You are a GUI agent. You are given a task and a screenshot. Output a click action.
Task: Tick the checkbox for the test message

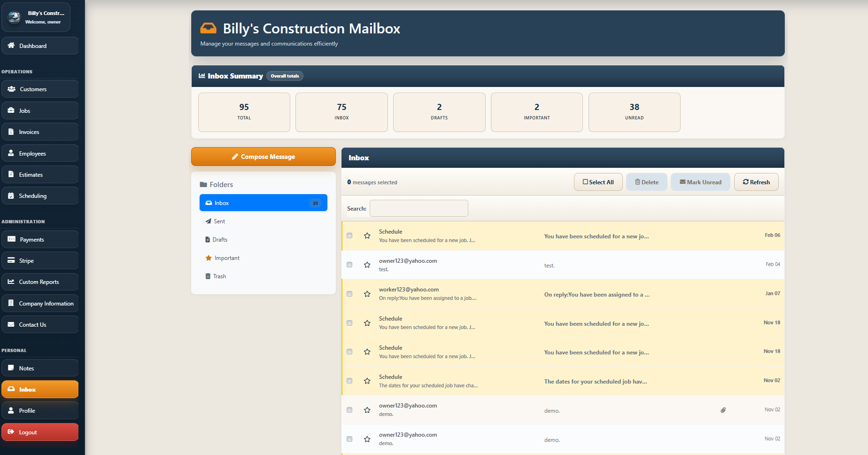[x=349, y=265]
